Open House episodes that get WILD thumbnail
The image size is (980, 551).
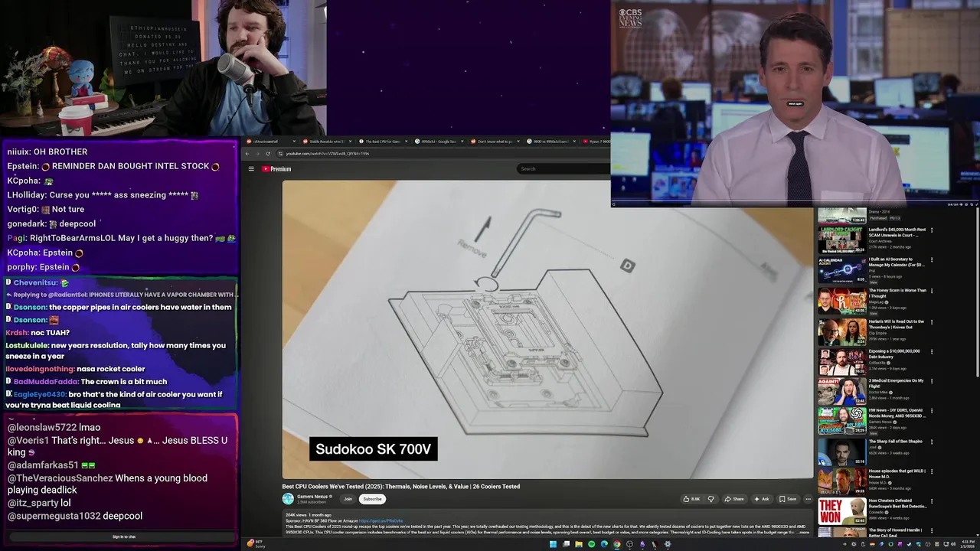(x=841, y=481)
